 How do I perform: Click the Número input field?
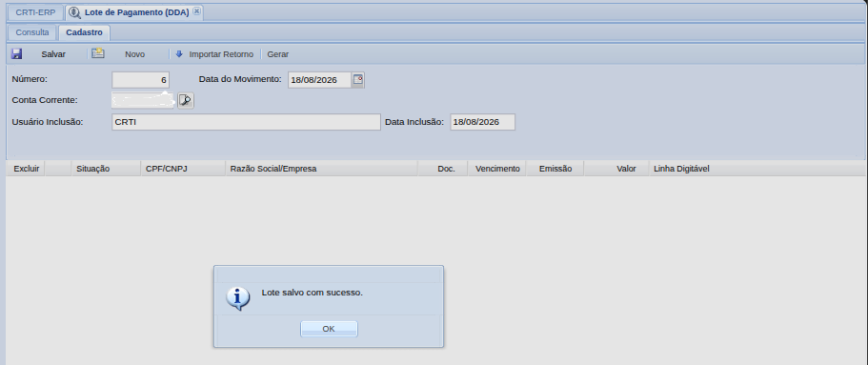click(141, 80)
